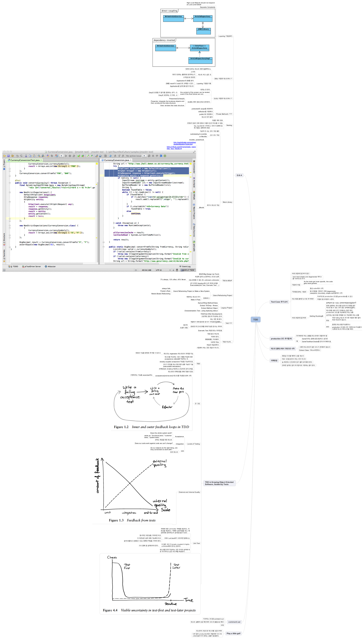Open the Atlassian tool window
The height and width of the screenshot is (639, 364).
pyautogui.click(x=50, y=267)
